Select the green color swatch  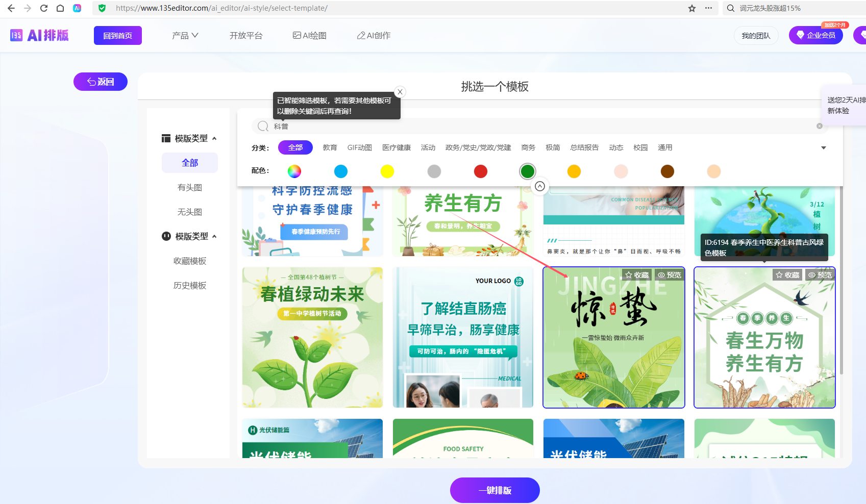click(528, 171)
